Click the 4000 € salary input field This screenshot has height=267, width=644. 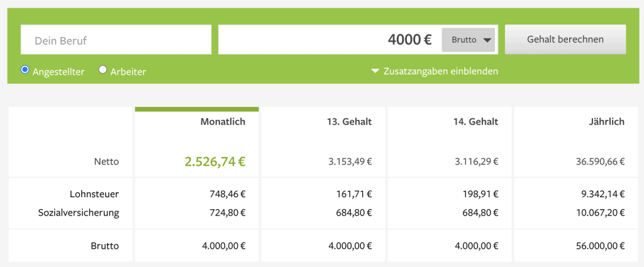coord(330,40)
